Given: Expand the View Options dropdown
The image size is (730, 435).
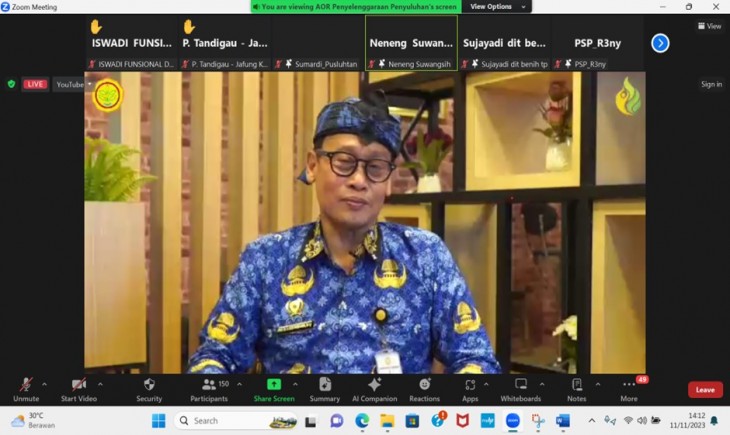Looking at the screenshot, I should pyautogui.click(x=497, y=7).
